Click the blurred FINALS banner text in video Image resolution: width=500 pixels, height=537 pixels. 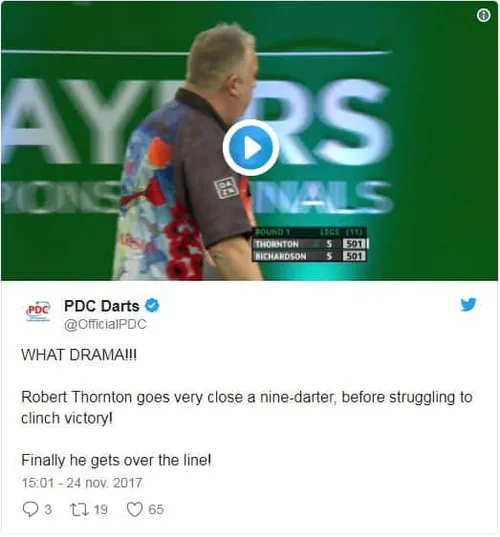[x=324, y=196]
